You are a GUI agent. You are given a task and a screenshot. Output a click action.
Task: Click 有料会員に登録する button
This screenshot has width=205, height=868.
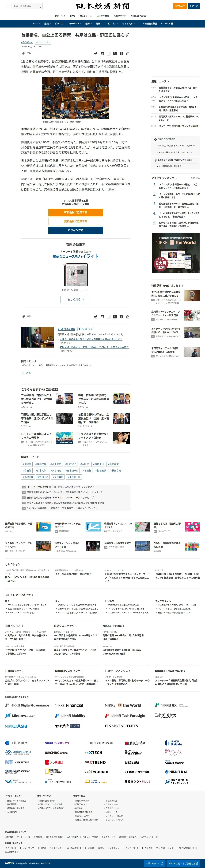coord(75,213)
